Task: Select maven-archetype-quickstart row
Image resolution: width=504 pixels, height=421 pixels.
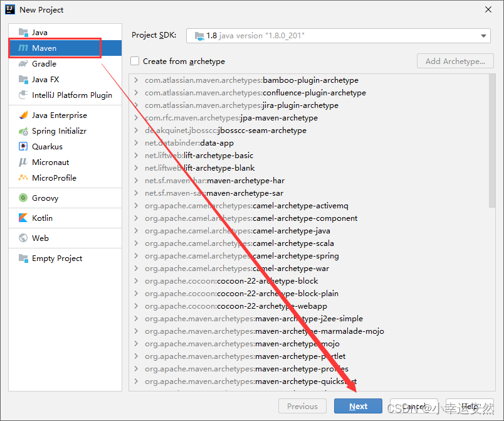Action: (308, 381)
